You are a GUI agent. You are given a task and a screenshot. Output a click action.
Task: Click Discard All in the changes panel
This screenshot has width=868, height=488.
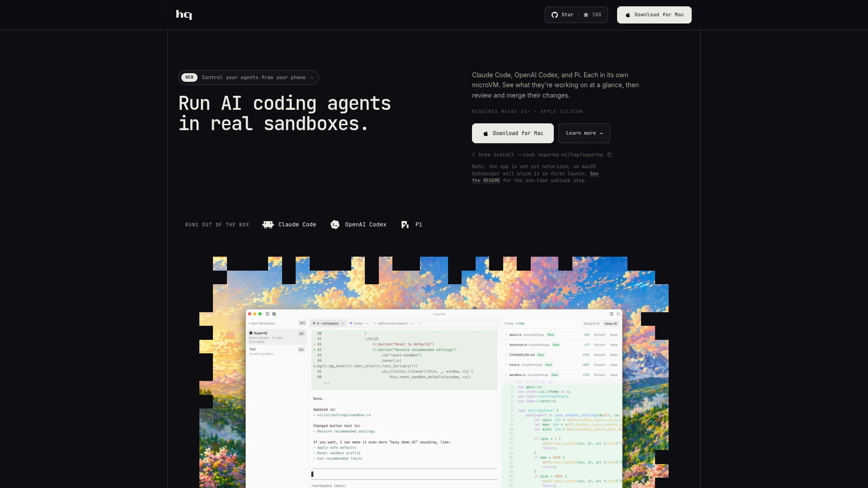coord(591,324)
